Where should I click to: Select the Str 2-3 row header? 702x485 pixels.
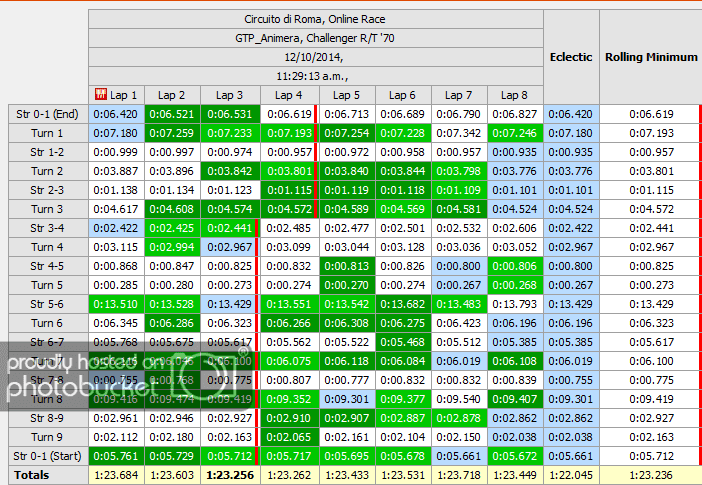tap(48, 190)
